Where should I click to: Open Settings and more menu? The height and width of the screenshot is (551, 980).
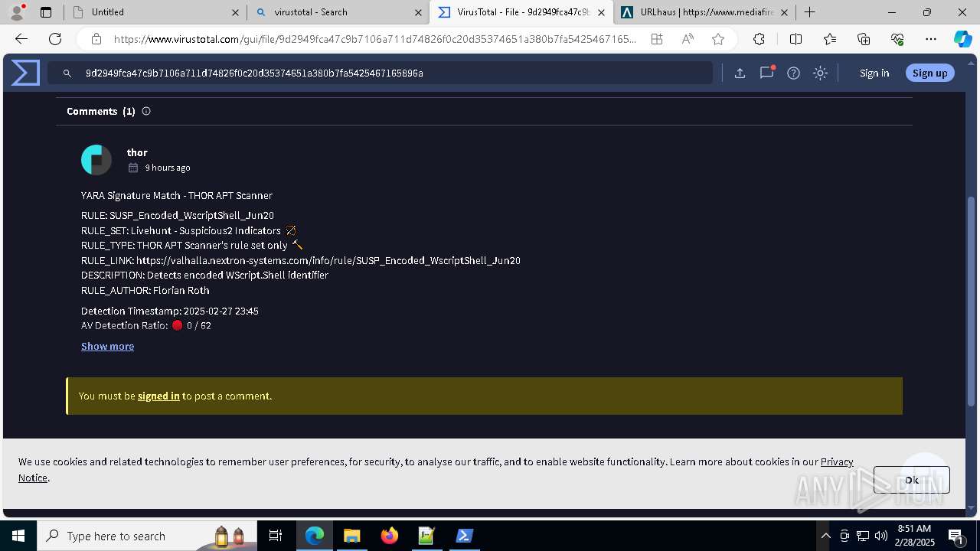click(x=931, y=39)
